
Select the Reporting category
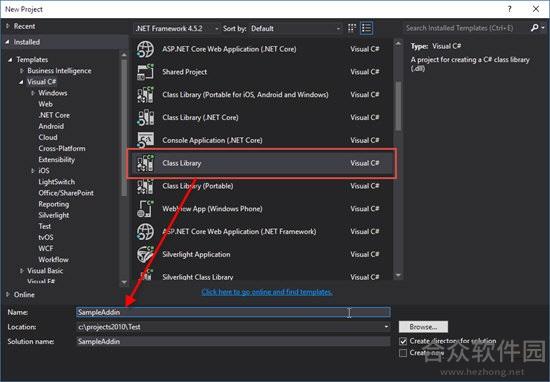pos(54,204)
